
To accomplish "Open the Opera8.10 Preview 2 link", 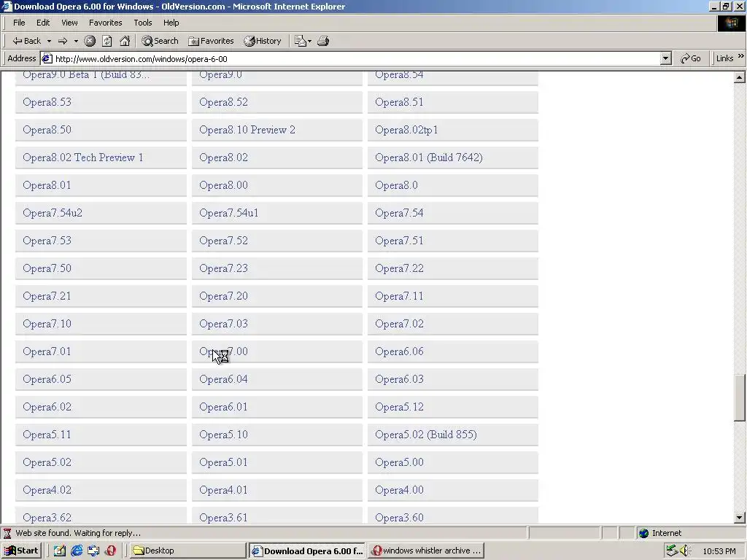I will coord(247,130).
